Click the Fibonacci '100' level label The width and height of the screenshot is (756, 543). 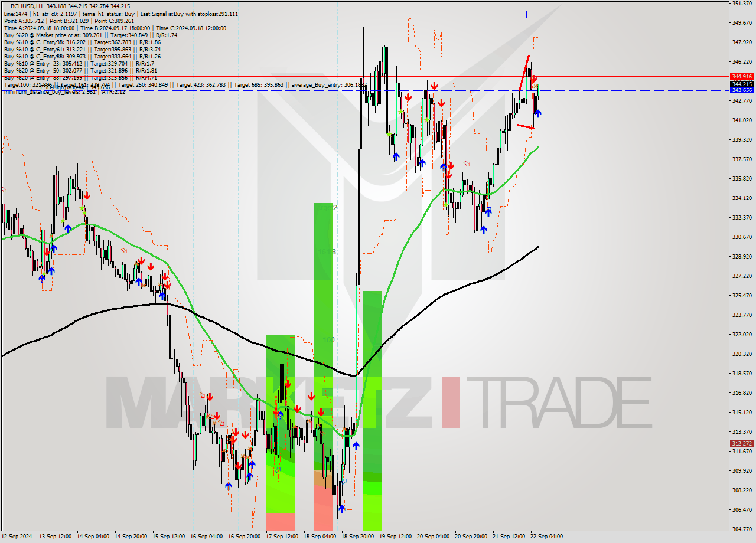pos(329,340)
